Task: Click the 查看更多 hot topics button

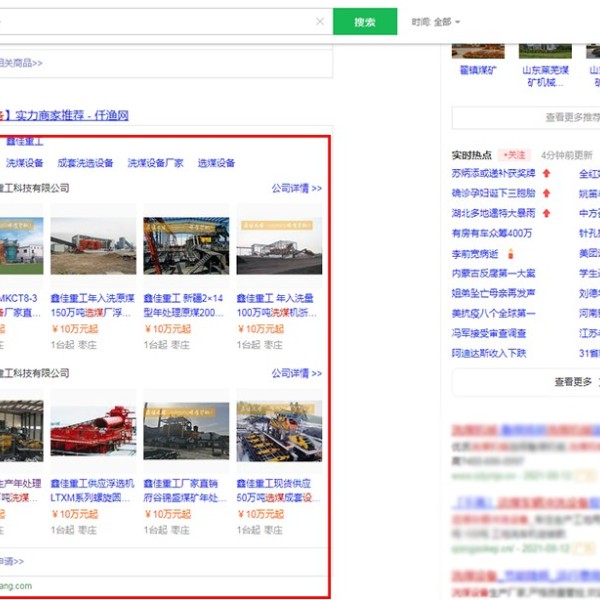Action: [526, 382]
